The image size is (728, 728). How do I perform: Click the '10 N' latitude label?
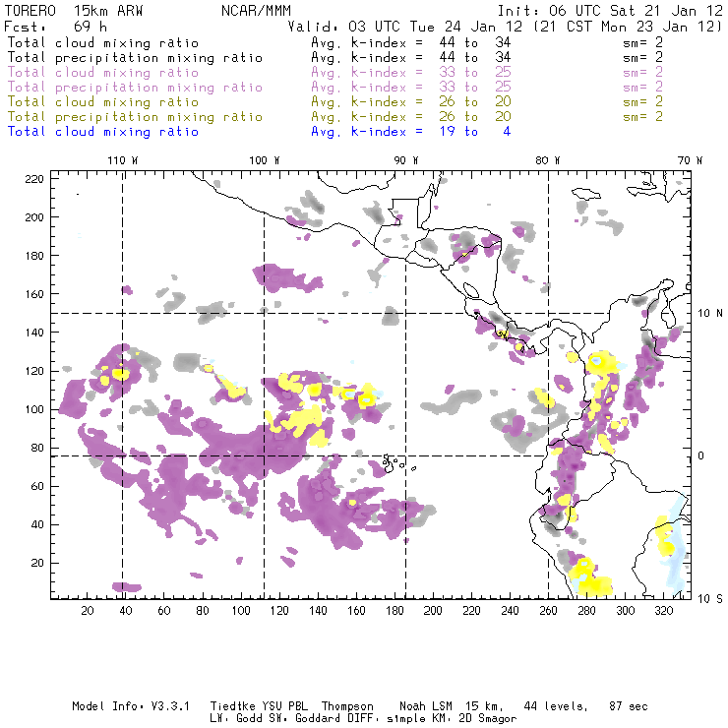(x=710, y=314)
